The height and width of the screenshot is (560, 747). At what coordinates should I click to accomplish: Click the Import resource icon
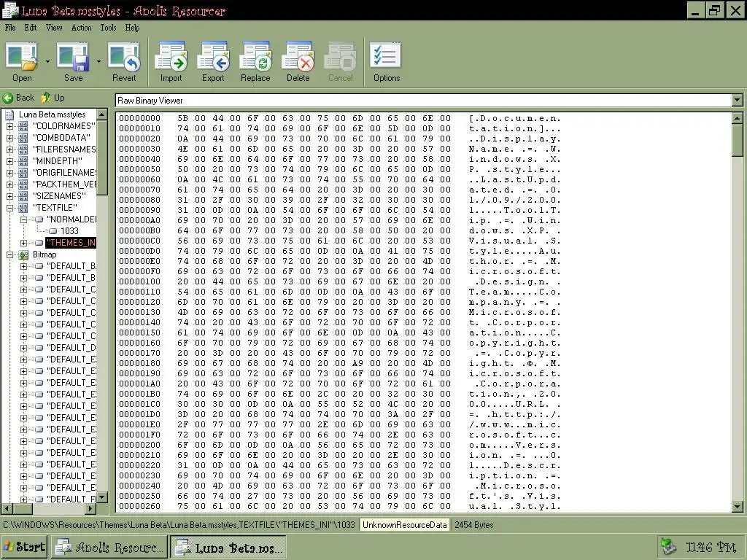(171, 57)
